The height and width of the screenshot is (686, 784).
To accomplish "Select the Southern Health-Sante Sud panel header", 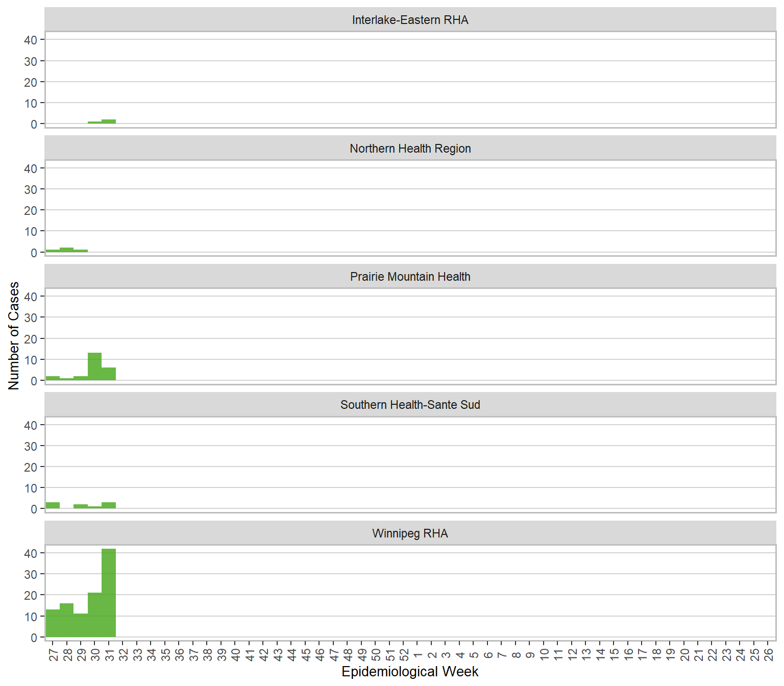I will (x=410, y=405).
